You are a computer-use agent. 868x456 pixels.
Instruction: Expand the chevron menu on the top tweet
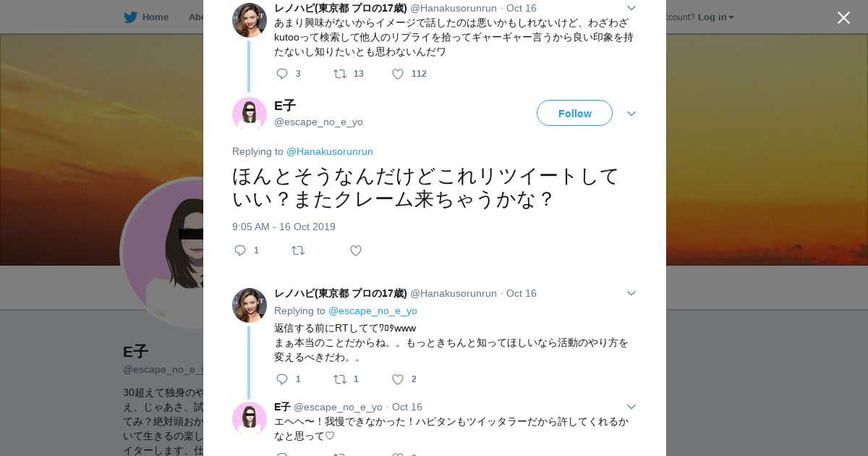pos(631,8)
